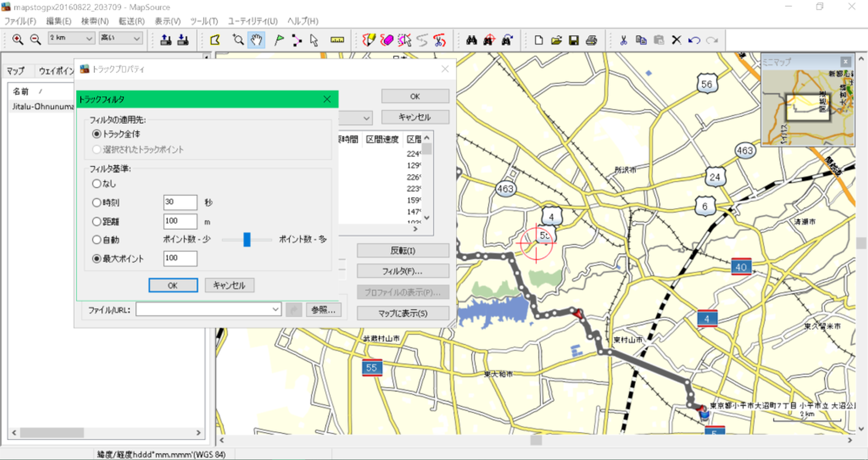Screen dimensions: 868x460
Task: Open ファイル(F) menu
Action: click(20, 21)
